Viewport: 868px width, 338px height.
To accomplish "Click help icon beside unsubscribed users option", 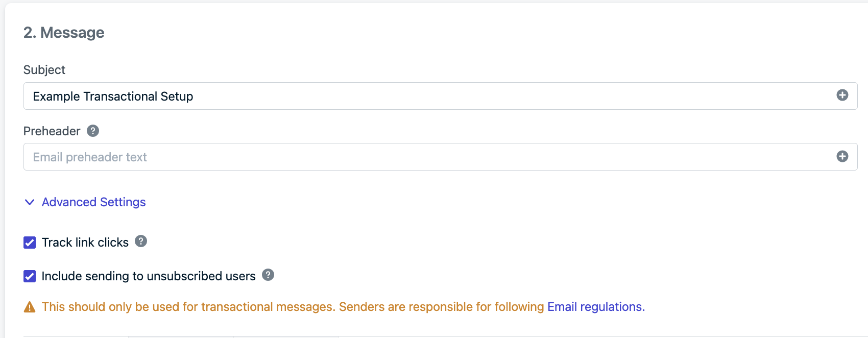I will point(268,275).
